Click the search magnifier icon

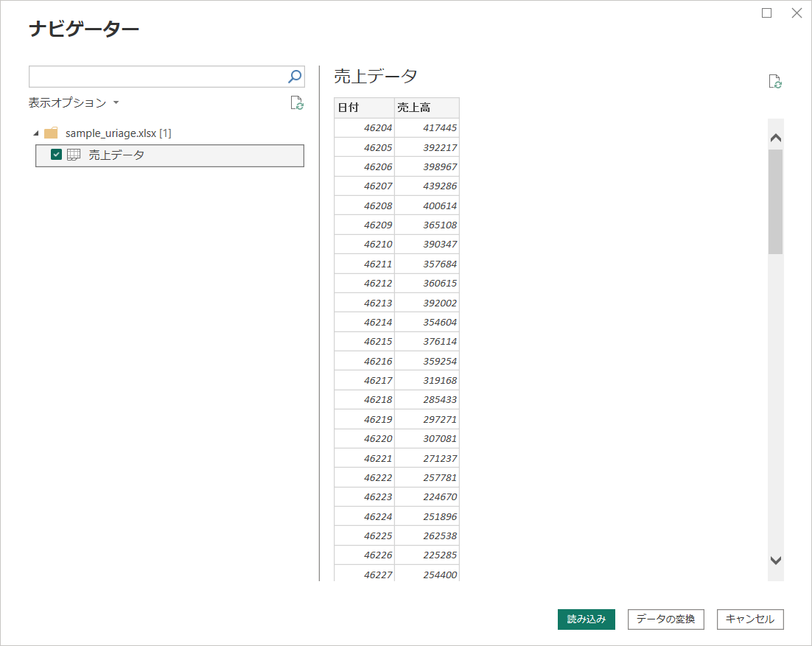click(295, 77)
